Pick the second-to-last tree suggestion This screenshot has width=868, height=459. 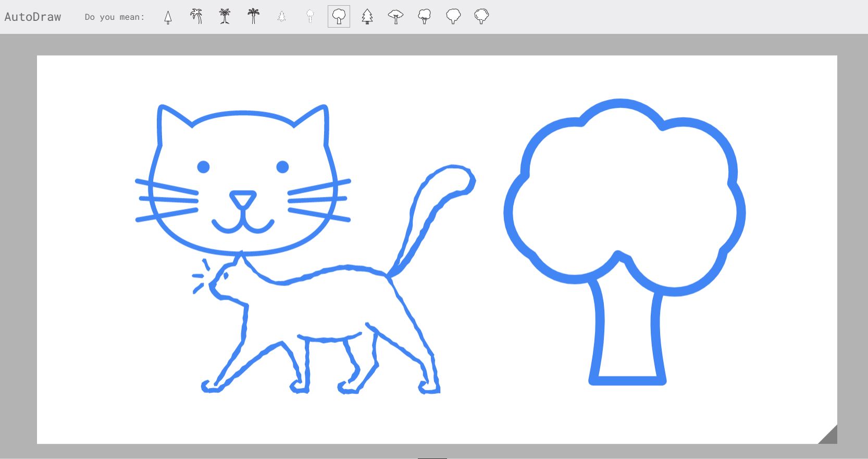[453, 17]
